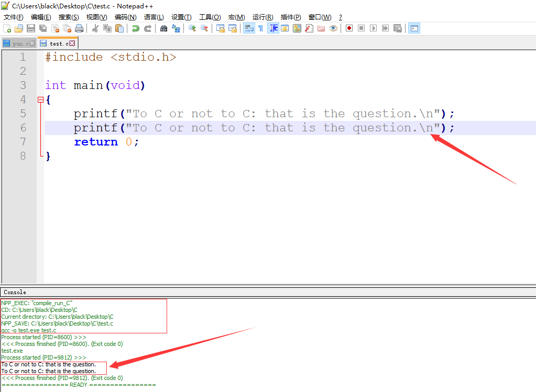Open the 插件(P) menu
536x392 pixels.
coord(291,17)
